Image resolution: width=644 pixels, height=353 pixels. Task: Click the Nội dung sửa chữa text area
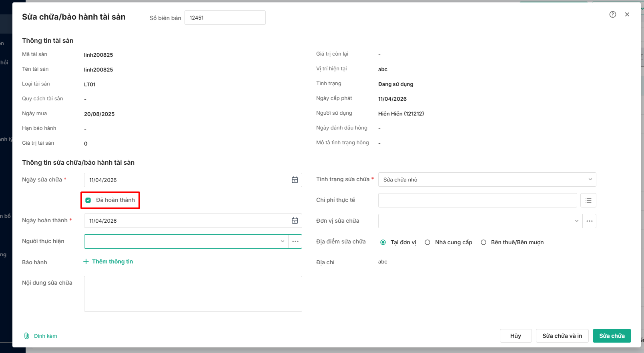click(x=193, y=293)
